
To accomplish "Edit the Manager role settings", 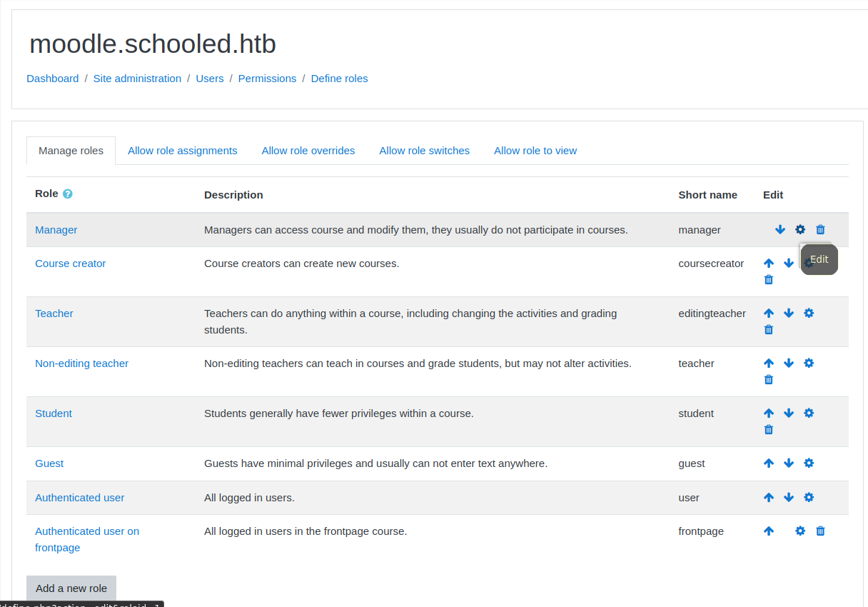I will pyautogui.click(x=800, y=230).
